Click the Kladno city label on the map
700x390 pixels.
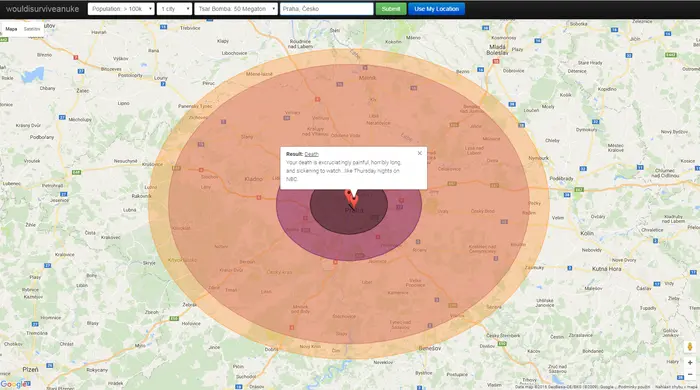pyautogui.click(x=253, y=179)
